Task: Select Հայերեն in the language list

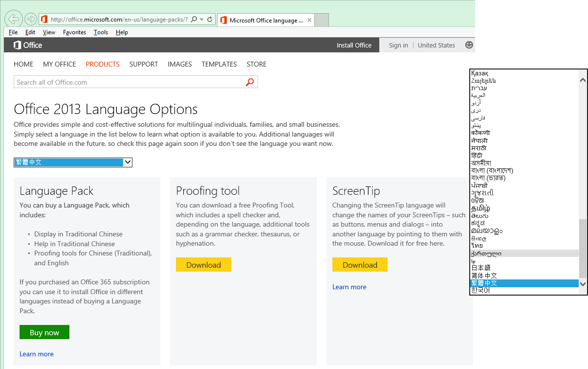Action: [x=524, y=80]
